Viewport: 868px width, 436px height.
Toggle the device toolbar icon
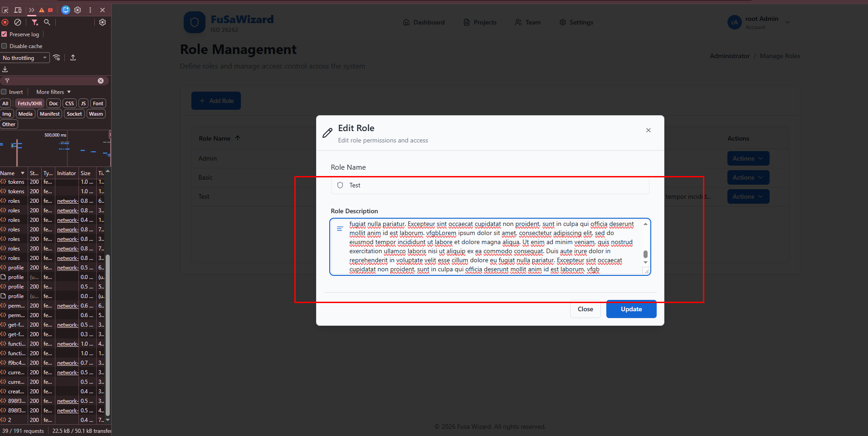coord(18,10)
